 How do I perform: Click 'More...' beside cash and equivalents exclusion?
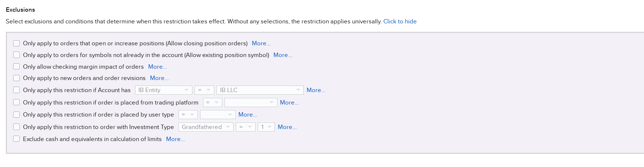(175, 139)
